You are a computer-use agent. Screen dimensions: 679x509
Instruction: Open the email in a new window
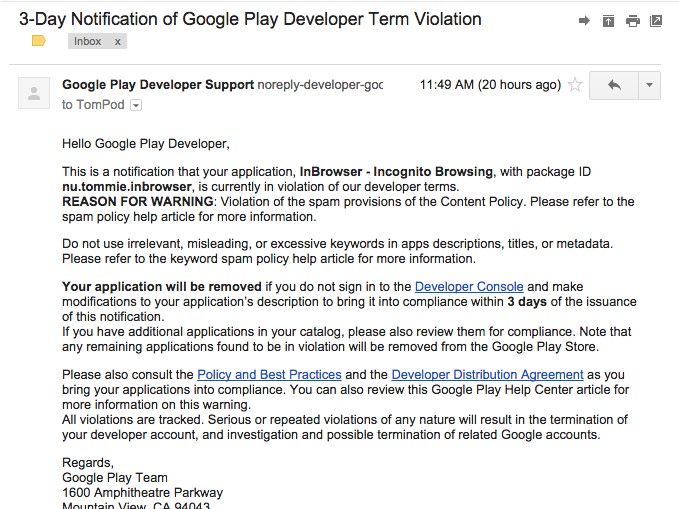(x=656, y=20)
